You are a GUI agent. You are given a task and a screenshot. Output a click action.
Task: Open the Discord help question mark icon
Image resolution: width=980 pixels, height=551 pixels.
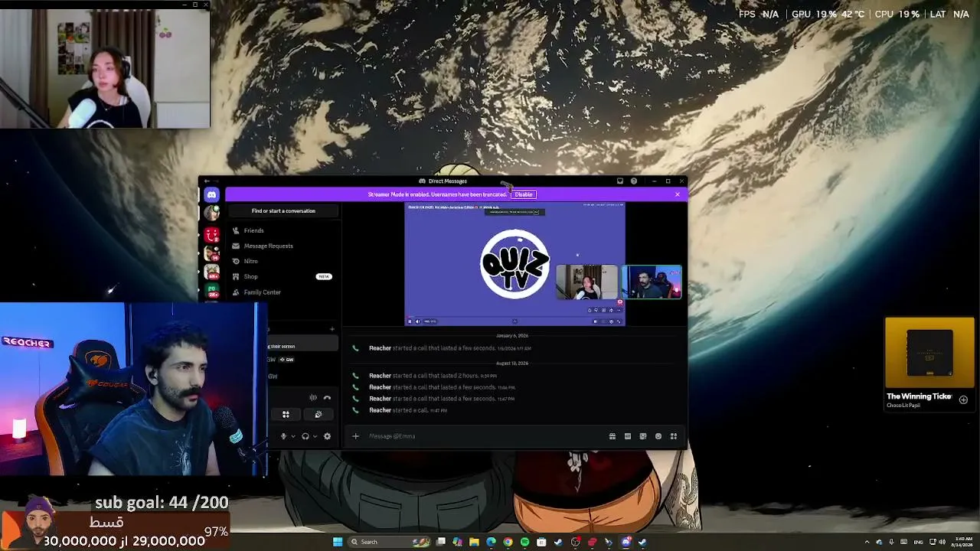634,181
